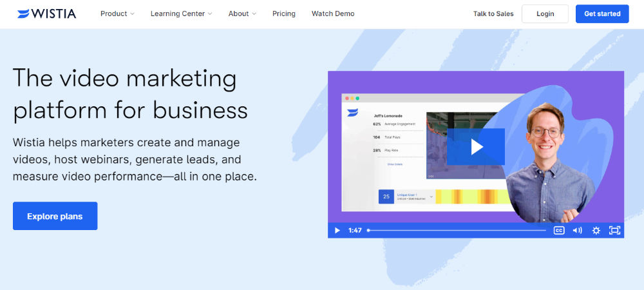Expand the Product dropdown chevron
644x290 pixels.
click(132, 14)
